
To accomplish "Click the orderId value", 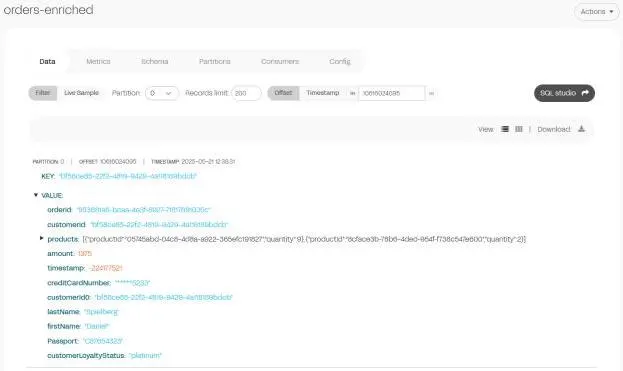I will coord(143,209).
